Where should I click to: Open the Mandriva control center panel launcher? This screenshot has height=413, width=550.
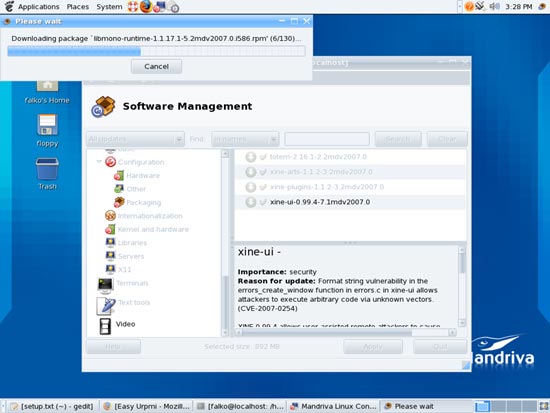tap(159, 7)
